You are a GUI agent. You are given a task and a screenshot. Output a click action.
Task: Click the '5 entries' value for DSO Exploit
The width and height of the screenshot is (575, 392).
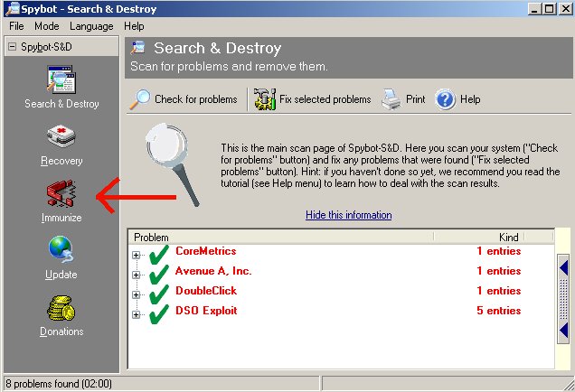[499, 311]
